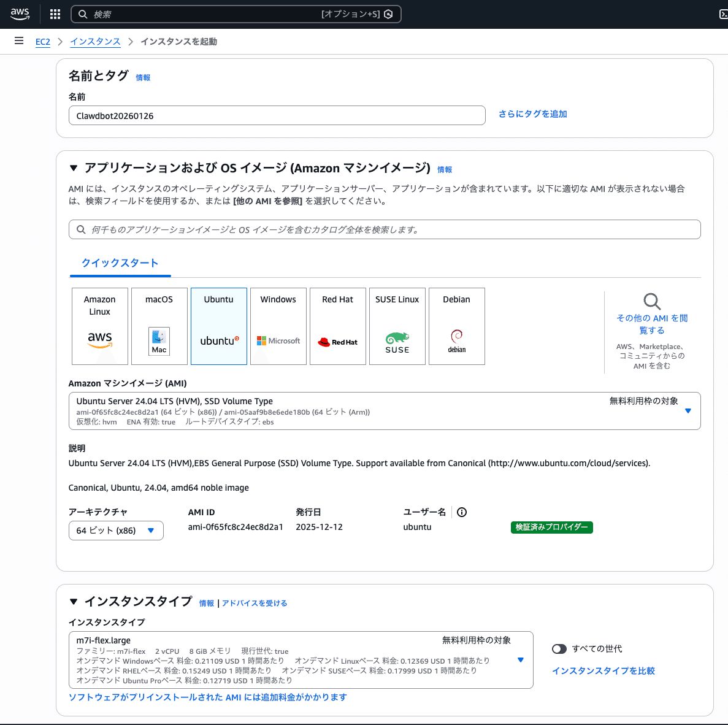Screen dimensions: 728x725
Task: Click the info icon next to ユーザー名
Action: coord(461,512)
